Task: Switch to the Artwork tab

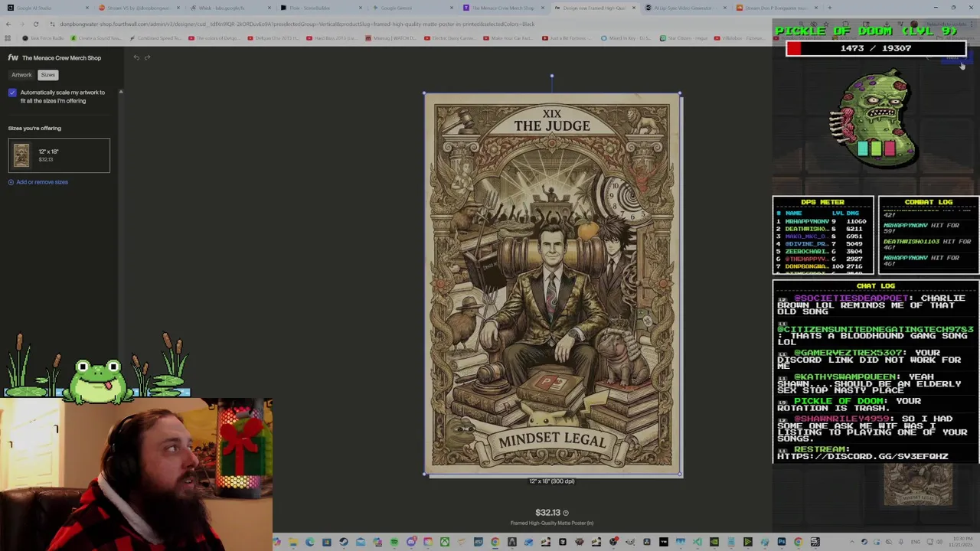Action: coord(21,75)
